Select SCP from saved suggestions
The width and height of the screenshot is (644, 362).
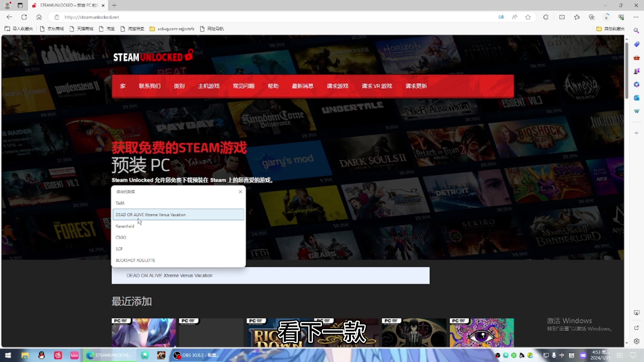coord(178,249)
